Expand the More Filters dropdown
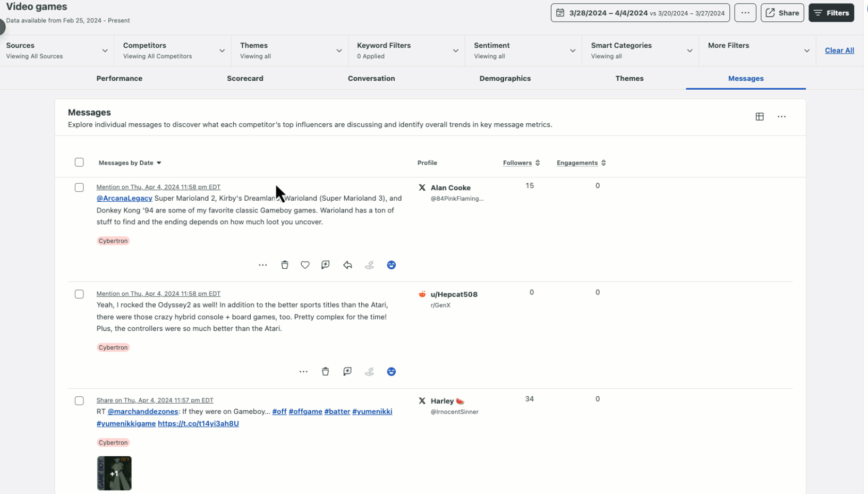This screenshot has height=494, width=868. pos(758,50)
